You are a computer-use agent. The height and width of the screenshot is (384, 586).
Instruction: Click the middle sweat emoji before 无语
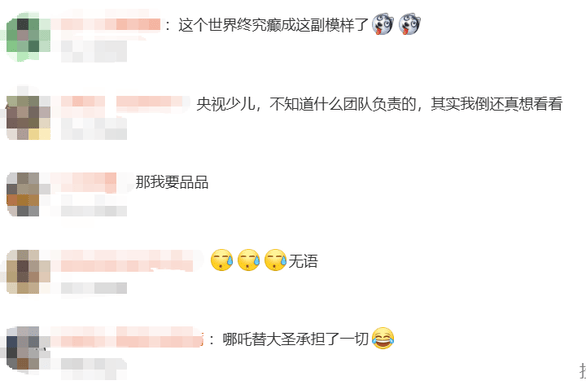click(x=249, y=260)
